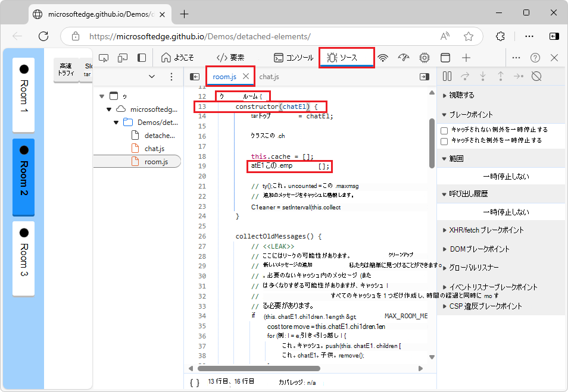Switch to the ようこそ Welcome tab
The height and width of the screenshot is (392, 568).
pos(177,58)
